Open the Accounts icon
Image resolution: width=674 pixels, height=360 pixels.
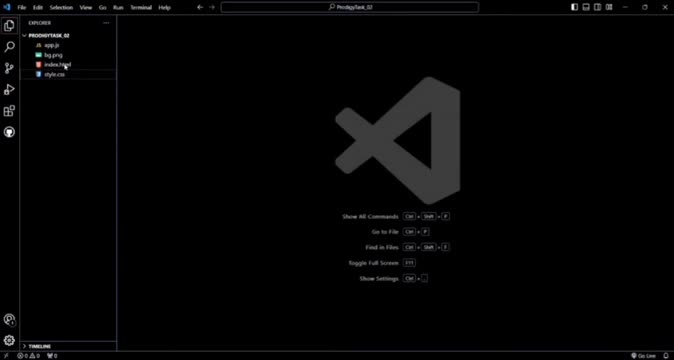pyautogui.click(x=9, y=320)
